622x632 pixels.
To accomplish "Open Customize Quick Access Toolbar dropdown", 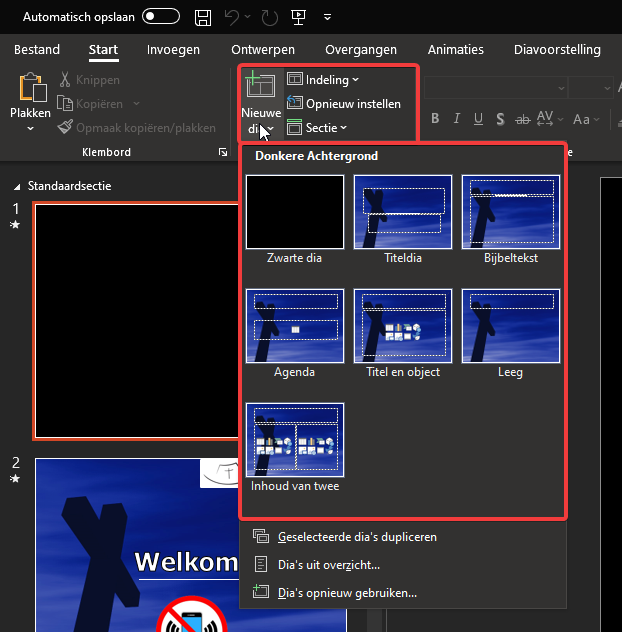I will point(327,17).
